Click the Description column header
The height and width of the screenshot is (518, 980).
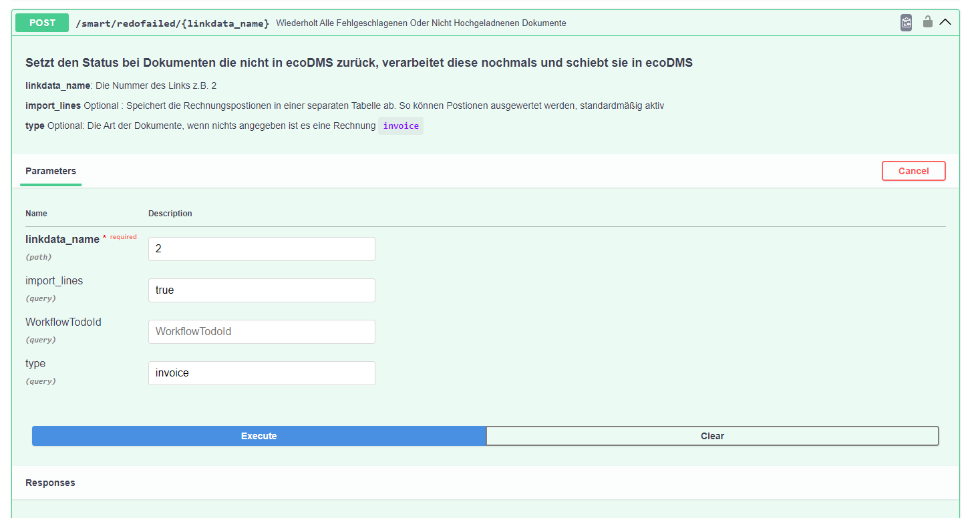point(170,214)
